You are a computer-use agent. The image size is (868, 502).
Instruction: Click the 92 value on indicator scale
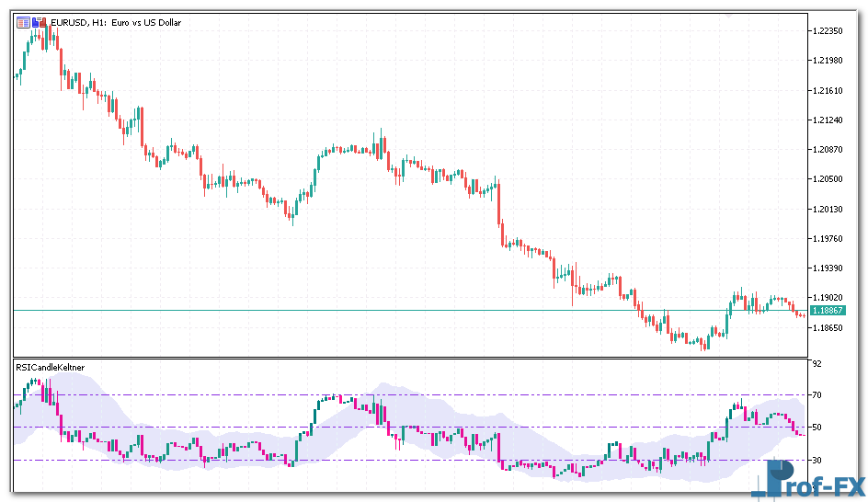point(817,364)
